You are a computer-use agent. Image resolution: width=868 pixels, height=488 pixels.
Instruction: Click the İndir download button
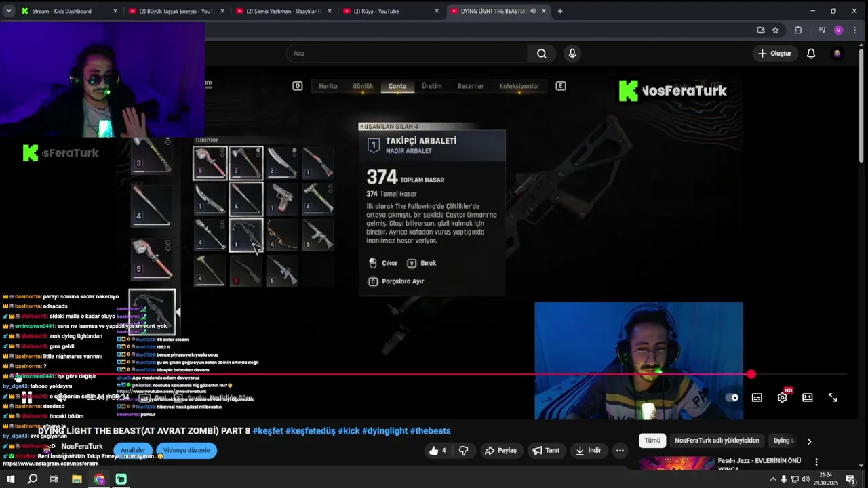click(588, 450)
